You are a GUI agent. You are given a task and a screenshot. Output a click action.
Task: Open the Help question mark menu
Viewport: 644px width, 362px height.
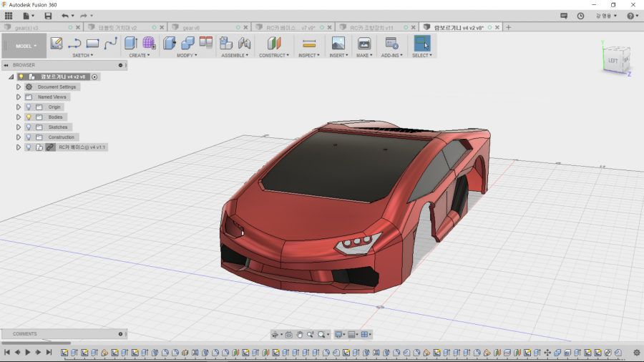click(x=633, y=16)
